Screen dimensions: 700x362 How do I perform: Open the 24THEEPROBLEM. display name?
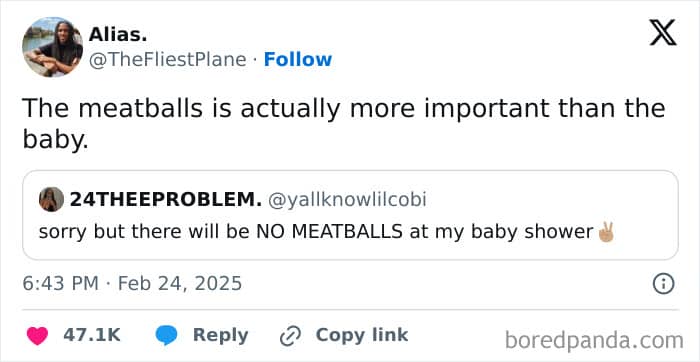tap(166, 200)
